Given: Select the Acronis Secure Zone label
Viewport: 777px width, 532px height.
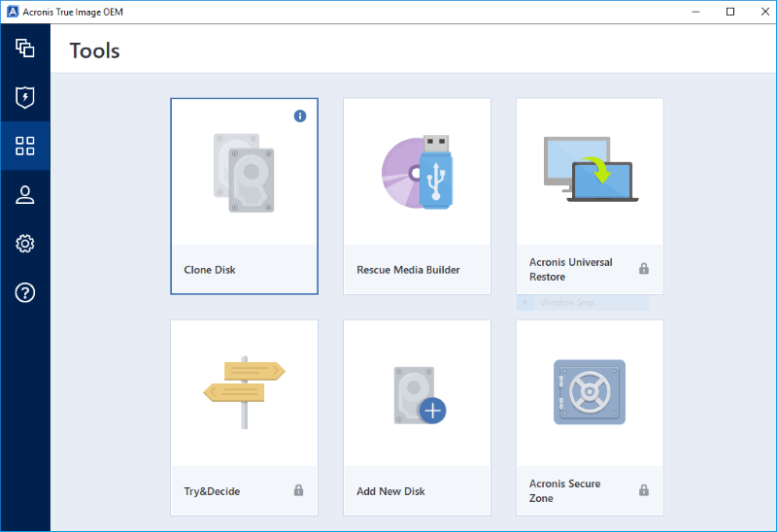Looking at the screenshot, I should [565, 491].
